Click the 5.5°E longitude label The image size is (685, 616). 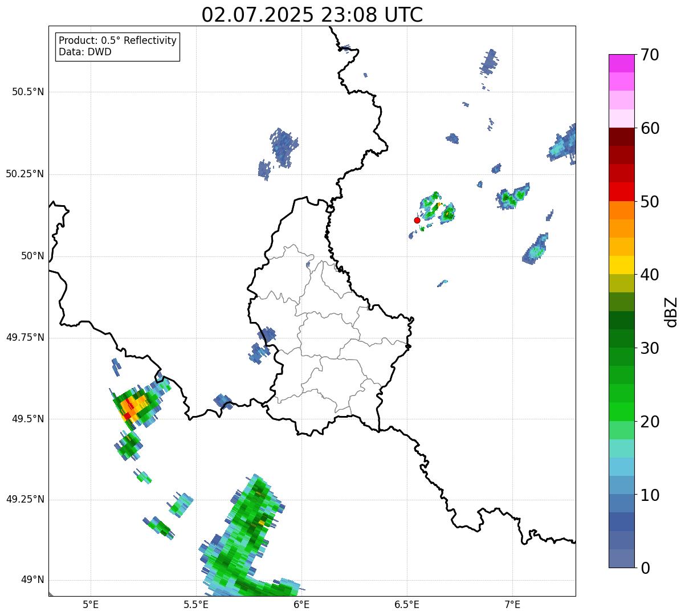[x=196, y=604]
